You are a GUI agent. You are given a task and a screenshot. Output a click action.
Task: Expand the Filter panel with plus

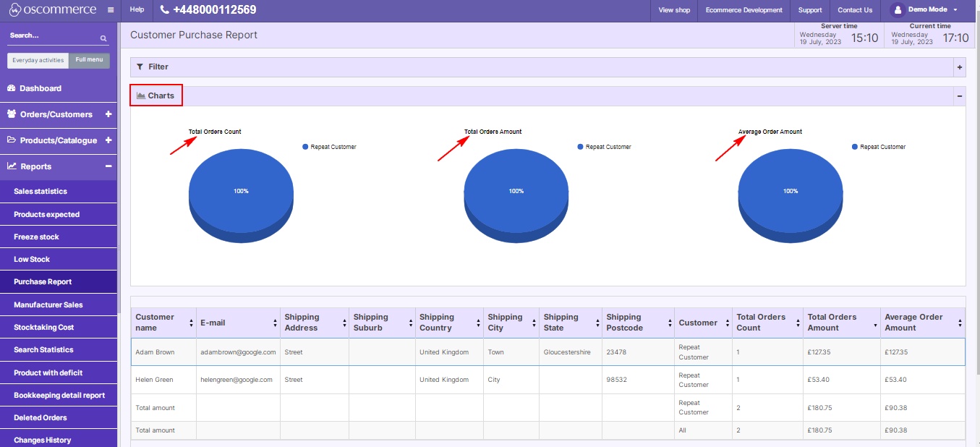[960, 67]
